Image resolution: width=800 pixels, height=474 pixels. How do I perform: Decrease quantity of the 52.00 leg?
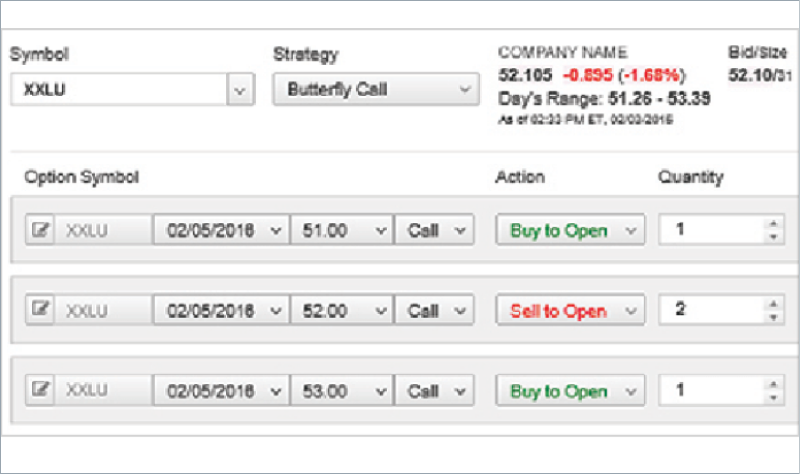[x=771, y=317]
